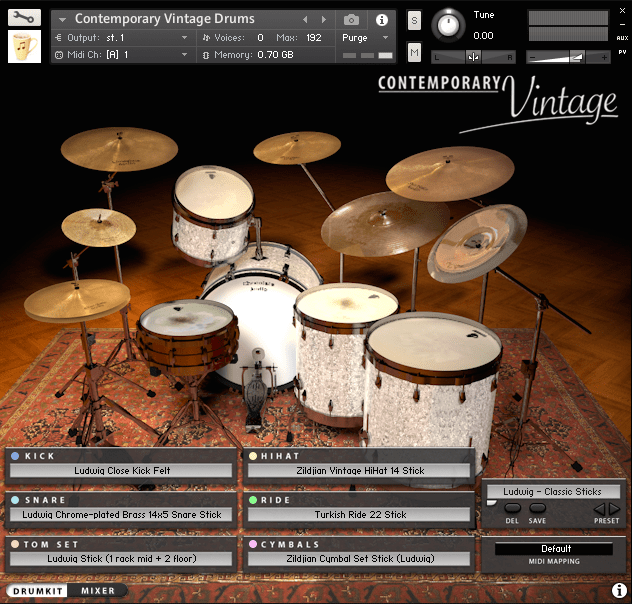Toggle the TOM SET indicator dot
Screen dimensions: 632x604
pos(15,544)
